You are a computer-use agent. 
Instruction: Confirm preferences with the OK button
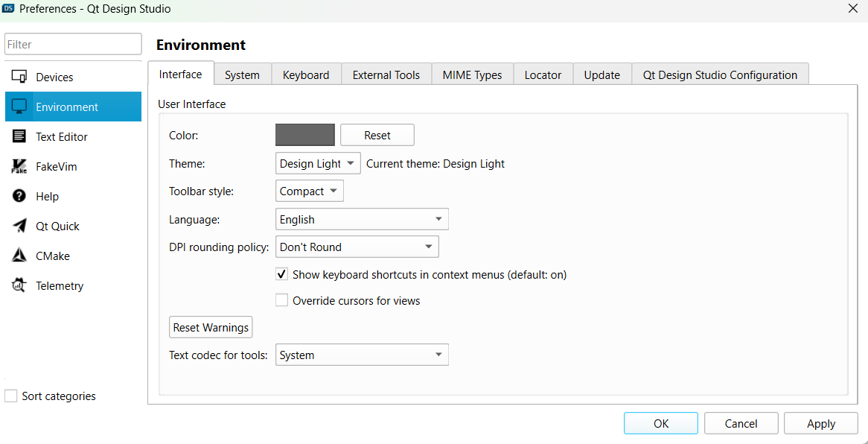pyautogui.click(x=661, y=423)
